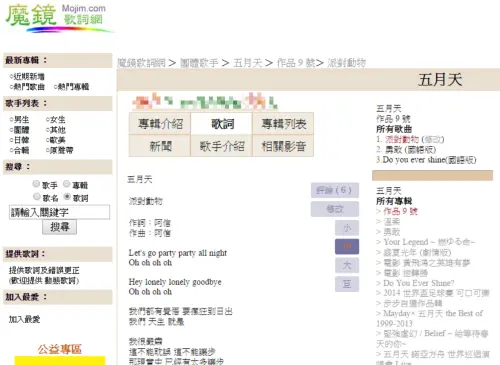Go to 團體歌手 breadcrumb

(199, 63)
